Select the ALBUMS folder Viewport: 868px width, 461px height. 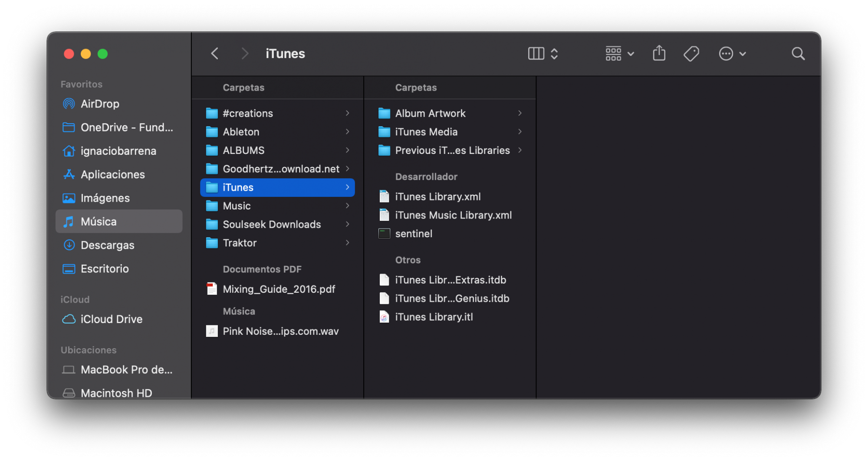pos(277,150)
